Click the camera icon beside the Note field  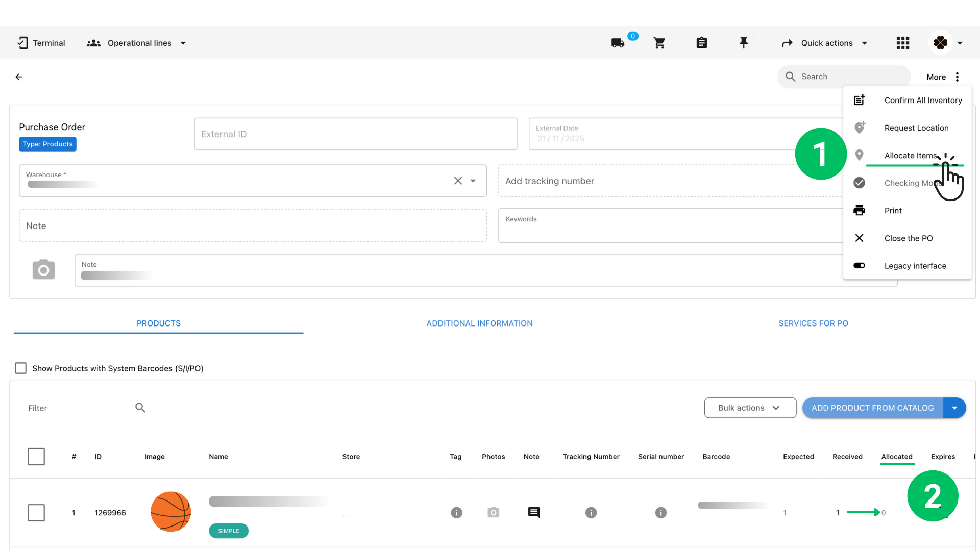click(43, 269)
